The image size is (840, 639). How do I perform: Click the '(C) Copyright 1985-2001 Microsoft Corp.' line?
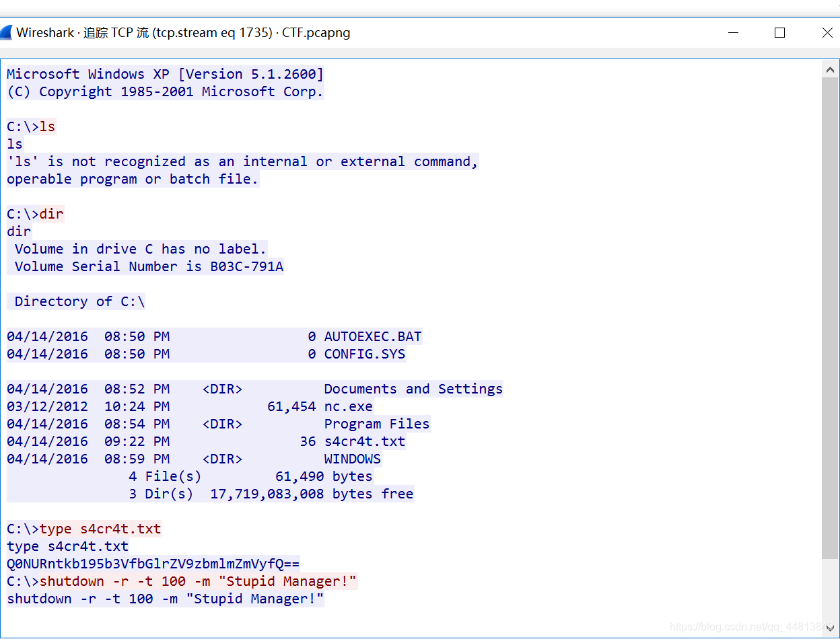coord(166,91)
